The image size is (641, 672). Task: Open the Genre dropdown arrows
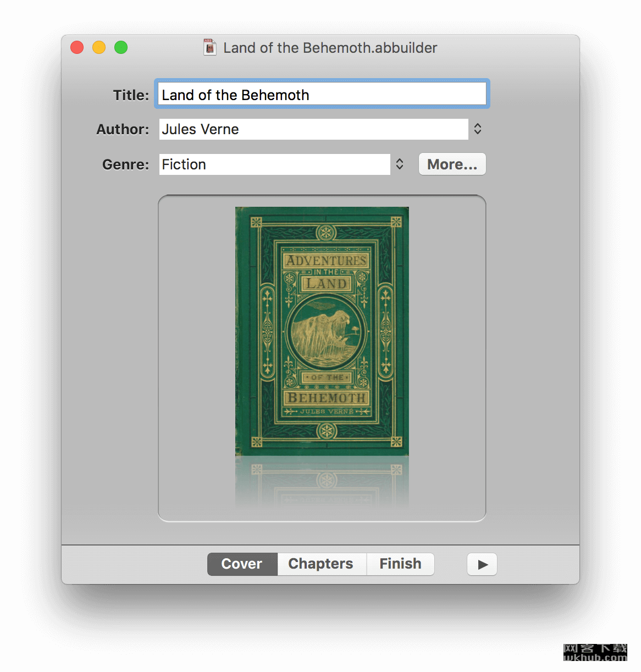click(400, 164)
